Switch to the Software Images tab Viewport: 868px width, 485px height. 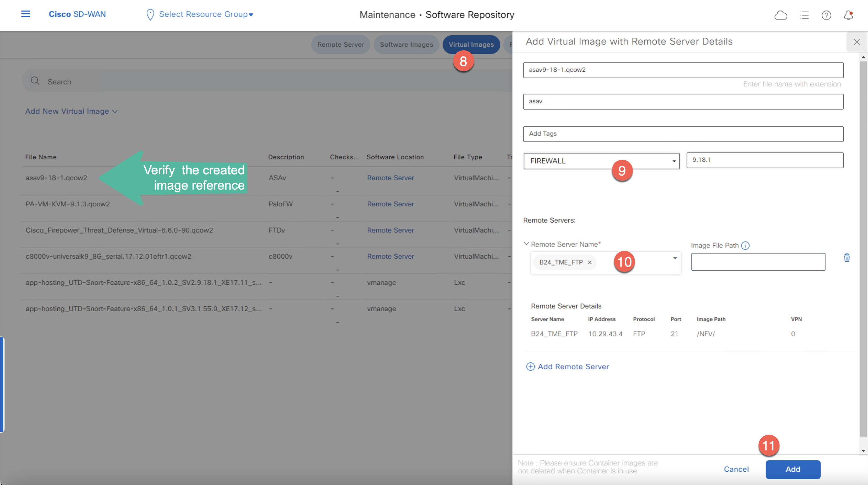(x=406, y=44)
